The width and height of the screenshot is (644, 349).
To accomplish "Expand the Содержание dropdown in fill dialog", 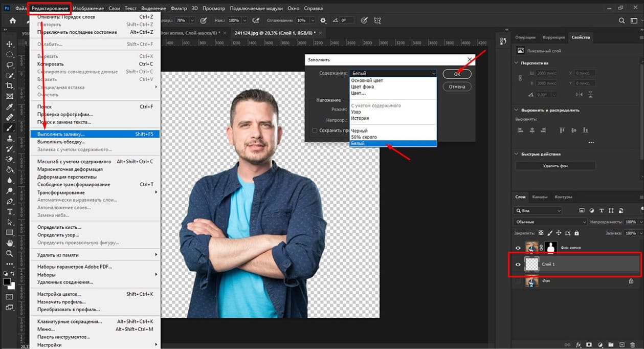I will tap(393, 73).
